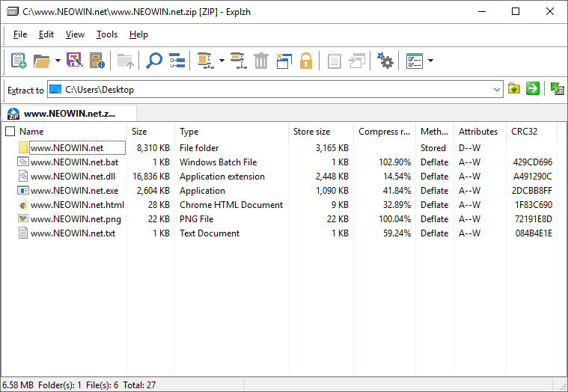Select the www.NEOWIN.net.zip tab
The image size is (568, 392).
(70, 114)
